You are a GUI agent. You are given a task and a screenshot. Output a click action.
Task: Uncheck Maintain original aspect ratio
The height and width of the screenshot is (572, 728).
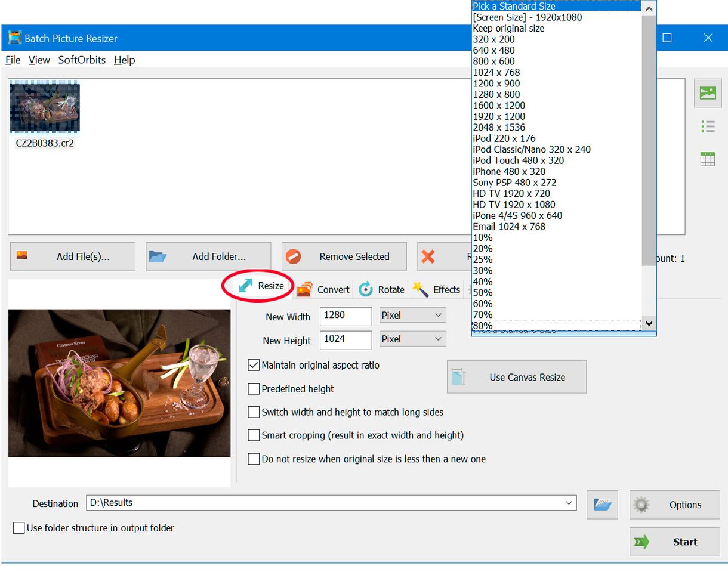[254, 365]
